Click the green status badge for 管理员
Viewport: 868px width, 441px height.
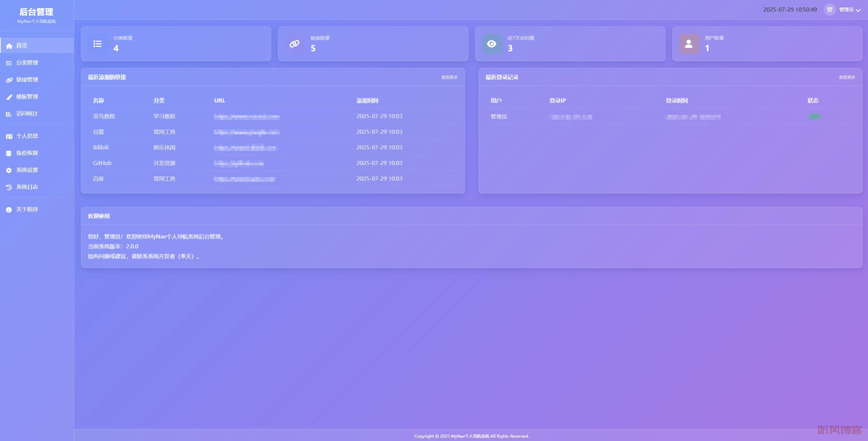(814, 117)
